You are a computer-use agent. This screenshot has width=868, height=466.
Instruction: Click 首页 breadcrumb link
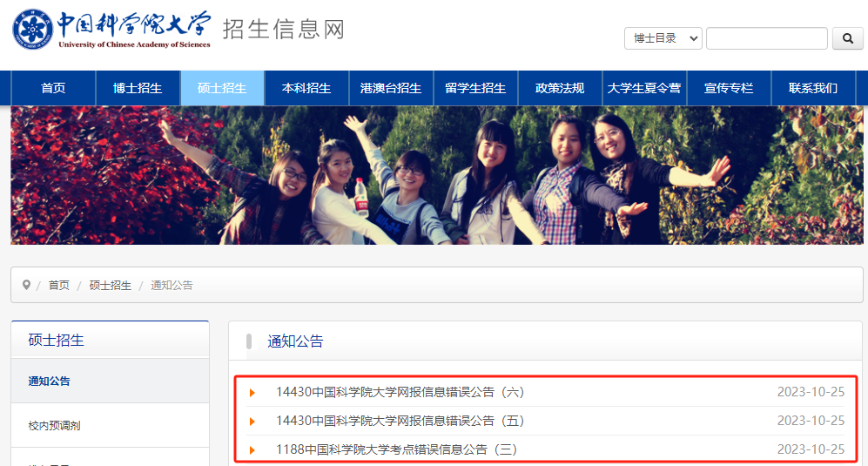point(58,286)
